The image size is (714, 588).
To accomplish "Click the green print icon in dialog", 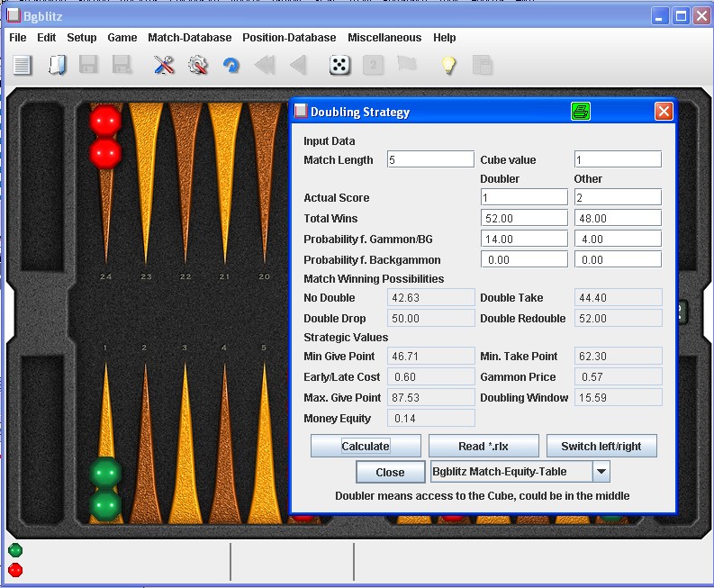I will pos(581,112).
